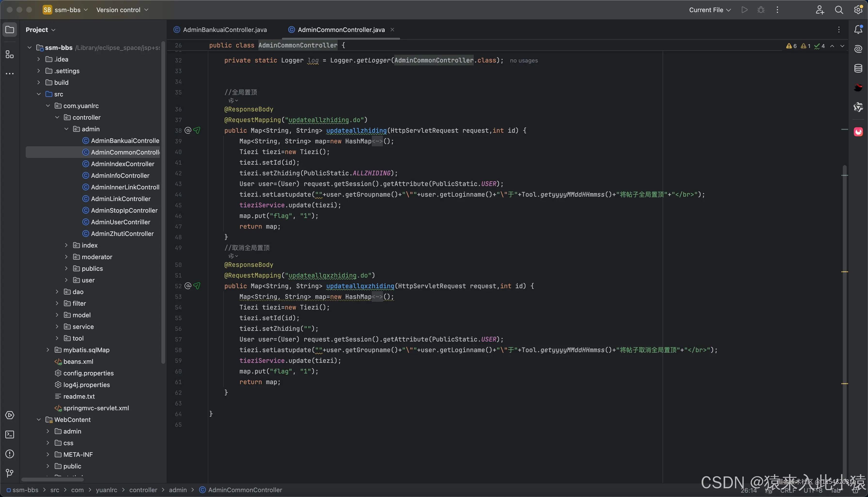Image resolution: width=868 pixels, height=497 pixels.
Task: Collapse the folded HashMap diamond on line 39
Action: pyautogui.click(x=377, y=141)
